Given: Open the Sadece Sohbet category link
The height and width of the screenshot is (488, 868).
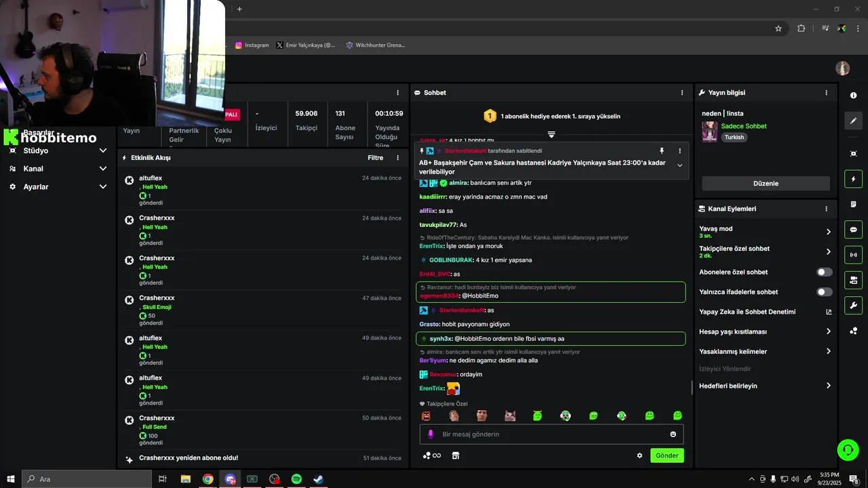Looking at the screenshot, I should [744, 126].
